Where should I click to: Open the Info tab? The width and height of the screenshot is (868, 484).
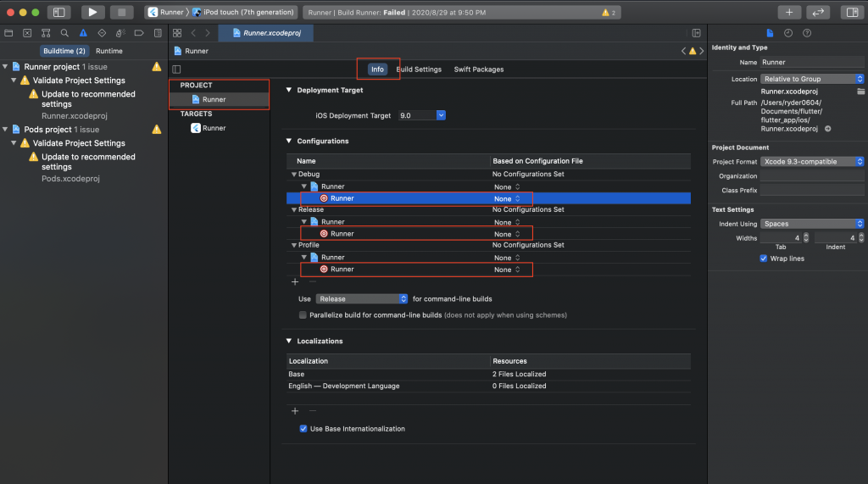pos(377,70)
